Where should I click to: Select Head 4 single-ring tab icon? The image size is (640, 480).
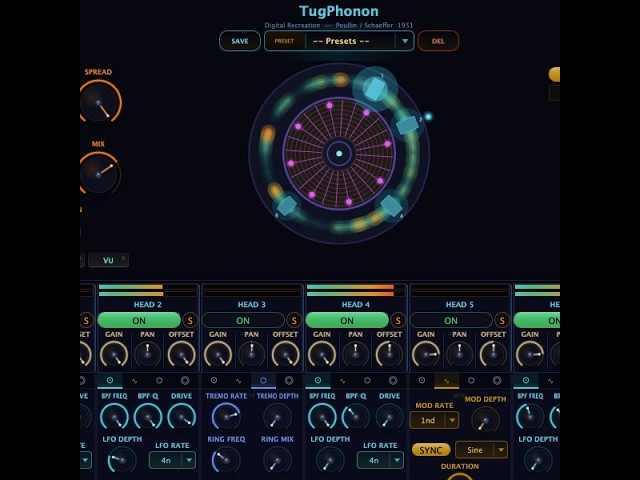(x=367, y=380)
